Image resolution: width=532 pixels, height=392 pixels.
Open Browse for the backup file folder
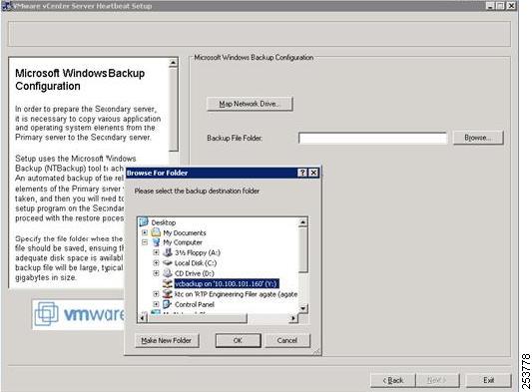478,138
